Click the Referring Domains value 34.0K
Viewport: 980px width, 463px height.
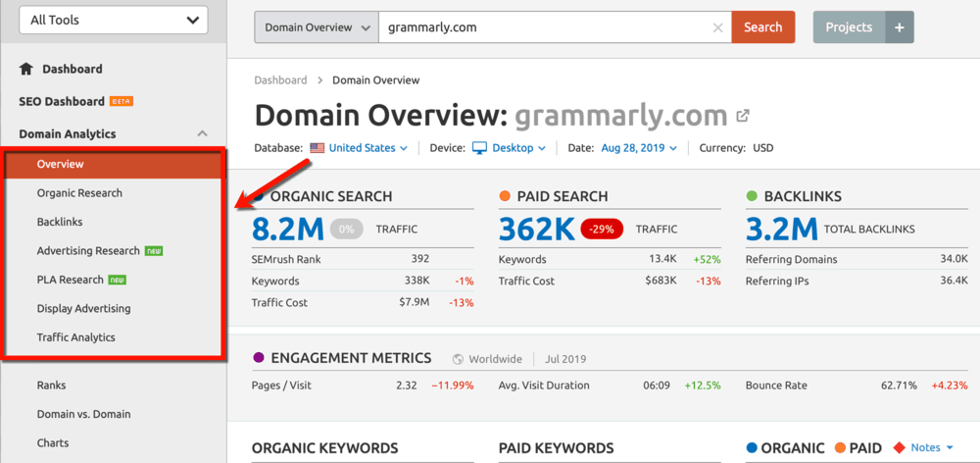(954, 259)
